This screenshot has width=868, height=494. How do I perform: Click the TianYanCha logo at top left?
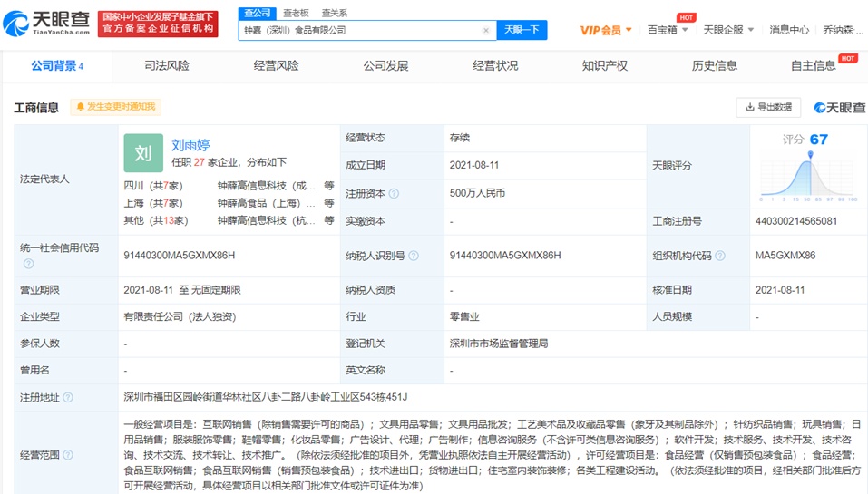(47, 23)
